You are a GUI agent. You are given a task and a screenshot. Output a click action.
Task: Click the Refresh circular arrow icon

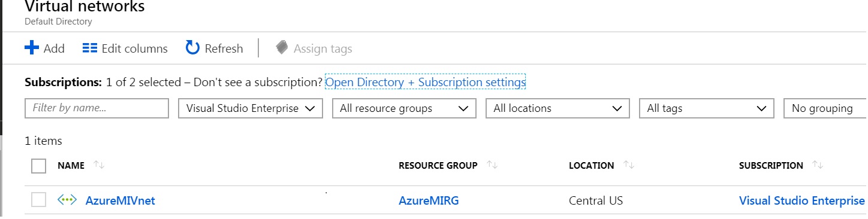click(x=192, y=48)
